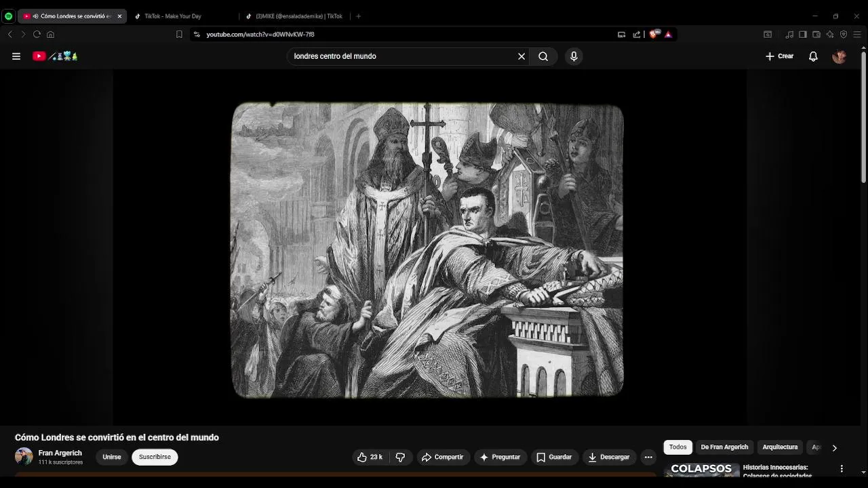Screen dimensions: 868x488
Task: Open the browser main menu
Action: 857,35
